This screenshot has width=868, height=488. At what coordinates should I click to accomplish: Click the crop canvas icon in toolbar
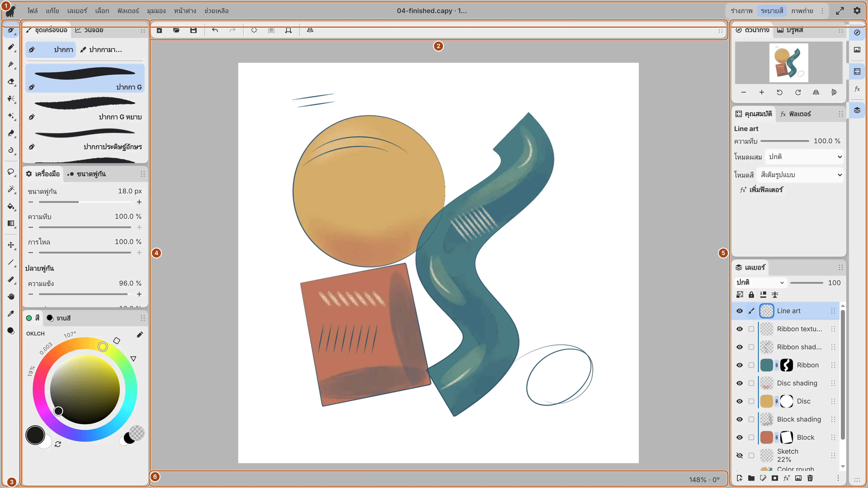pyautogui.click(x=288, y=30)
